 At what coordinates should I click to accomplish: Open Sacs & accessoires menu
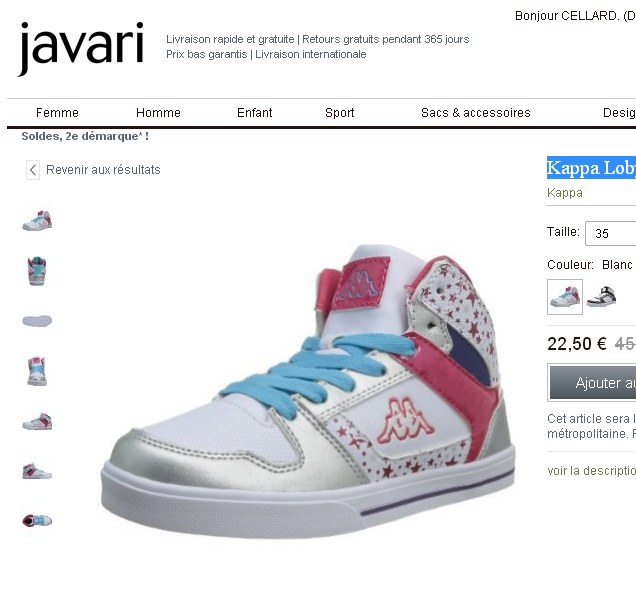coord(476,113)
